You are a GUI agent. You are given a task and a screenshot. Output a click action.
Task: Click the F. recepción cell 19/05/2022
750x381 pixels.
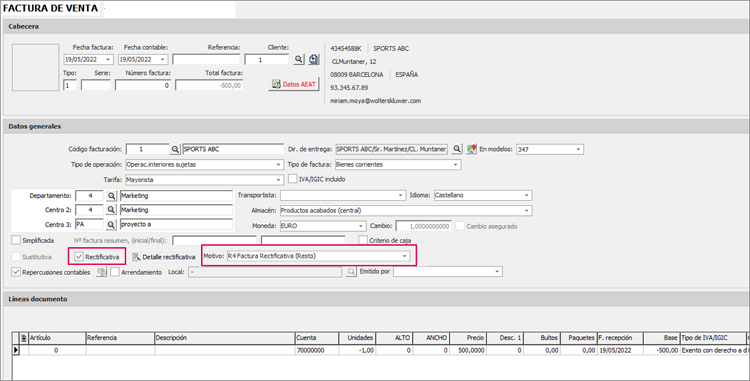click(x=619, y=350)
